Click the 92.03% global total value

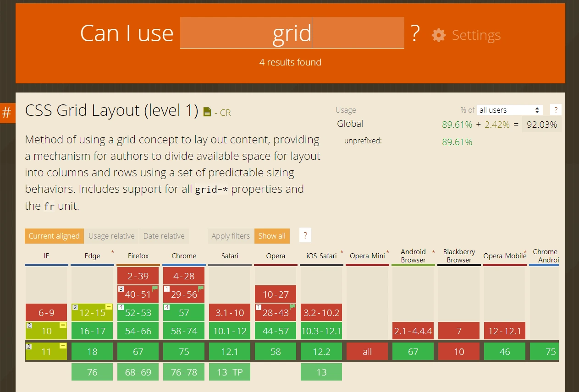point(542,124)
